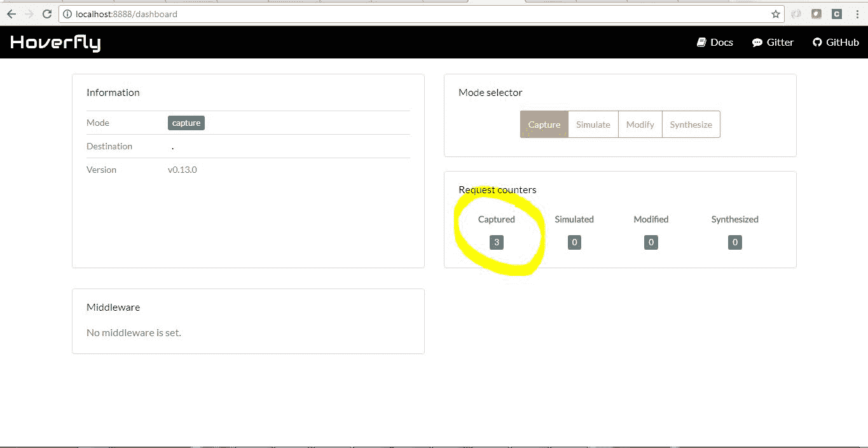The height and width of the screenshot is (448, 868).
Task: Click the Captured counter value 3
Action: pos(497,242)
